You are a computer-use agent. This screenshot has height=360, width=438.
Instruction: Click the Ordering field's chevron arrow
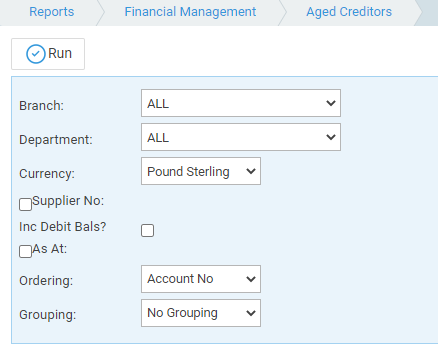pos(251,279)
